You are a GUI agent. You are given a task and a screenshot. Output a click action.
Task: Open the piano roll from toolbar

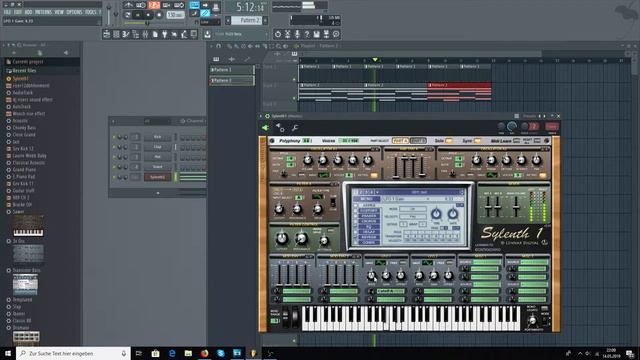pyautogui.click(x=126, y=34)
